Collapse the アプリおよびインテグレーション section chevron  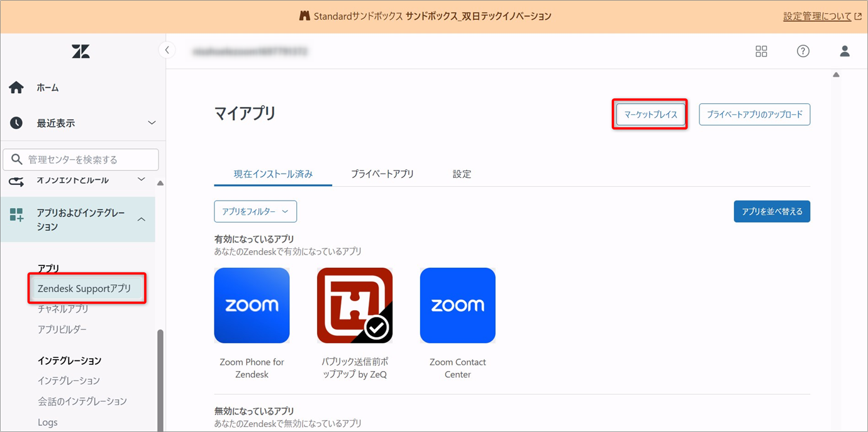(142, 219)
